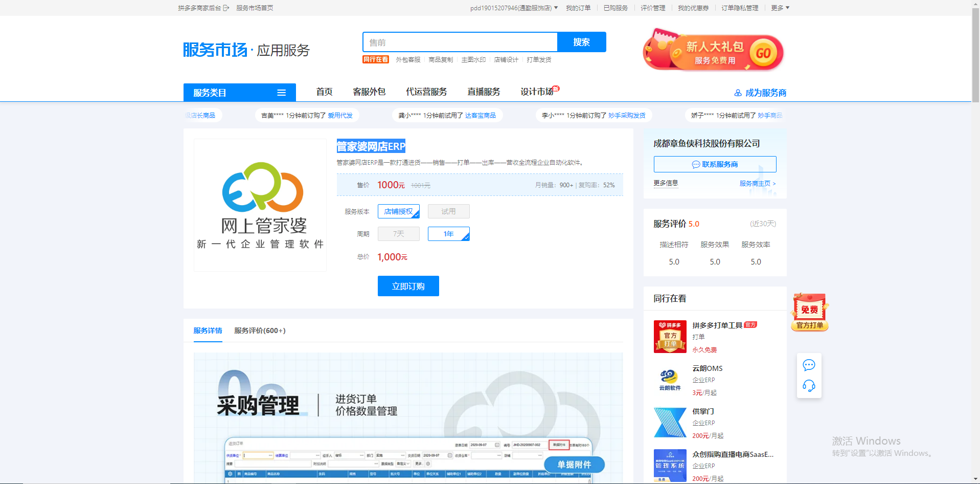Screen dimensions: 980x484
Task: Select the 试用 service version
Action: click(x=448, y=211)
